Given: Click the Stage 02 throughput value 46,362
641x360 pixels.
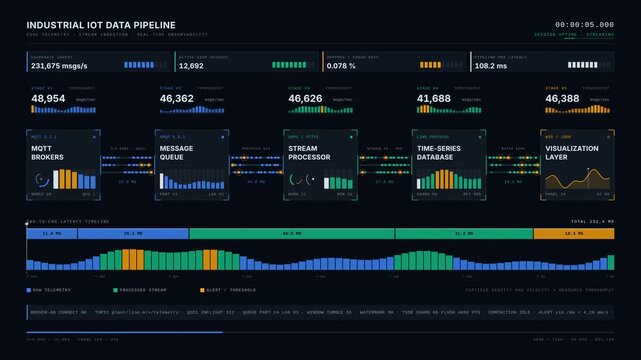Looking at the screenshot, I should coord(177,98).
